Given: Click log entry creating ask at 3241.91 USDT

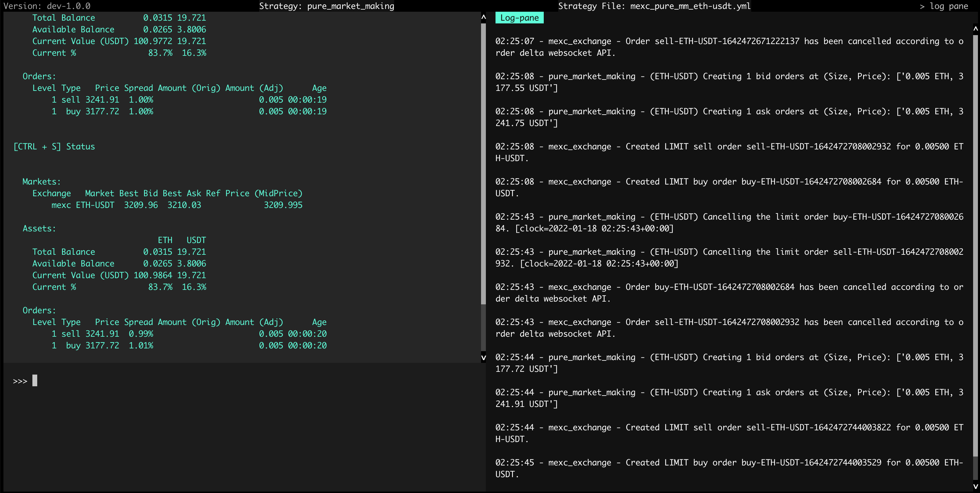Looking at the screenshot, I should pos(729,398).
